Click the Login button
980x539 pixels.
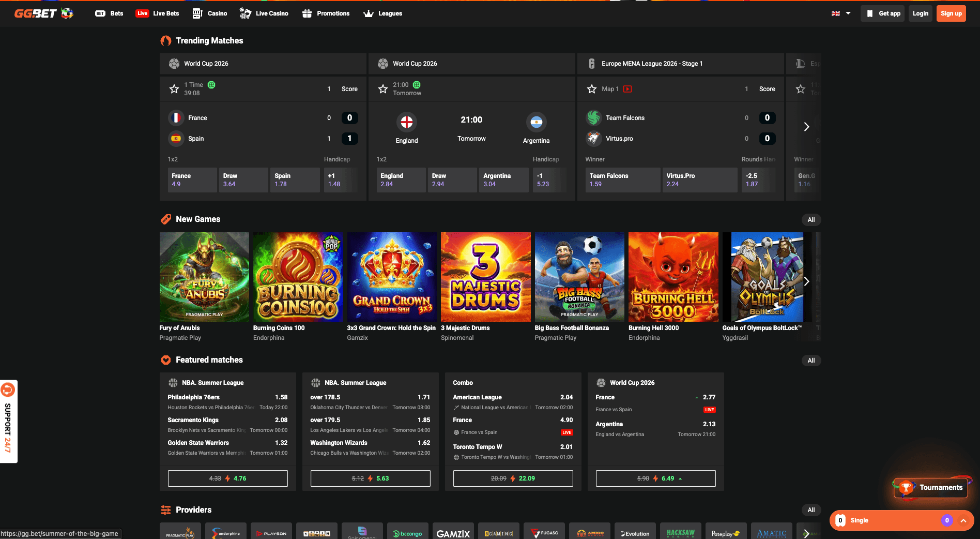pos(920,13)
